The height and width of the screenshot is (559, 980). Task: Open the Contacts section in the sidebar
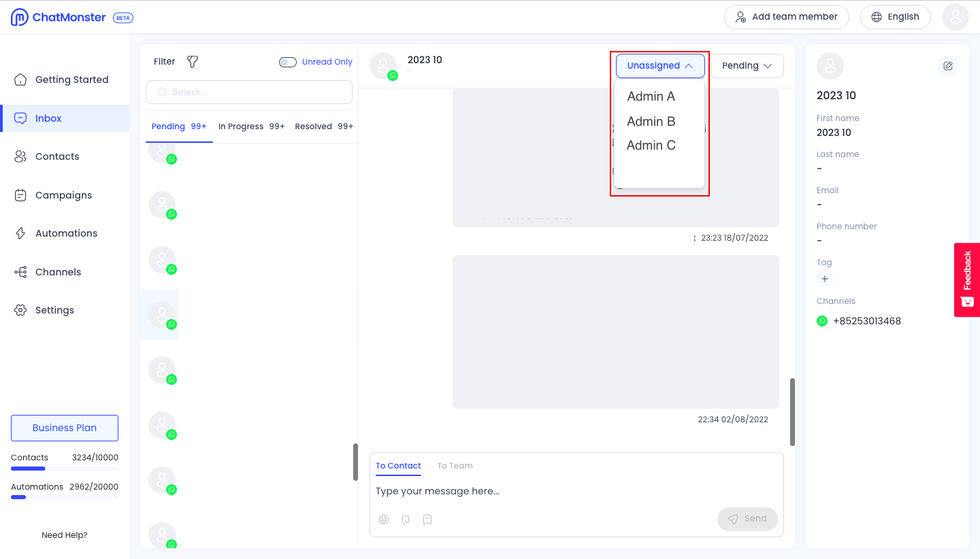click(56, 156)
